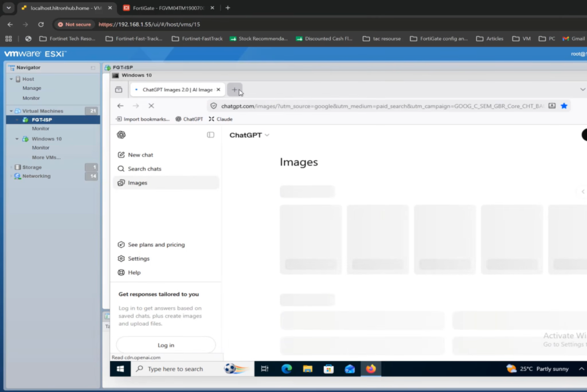Launch Microsoft Edge from taskbar

click(287, 369)
